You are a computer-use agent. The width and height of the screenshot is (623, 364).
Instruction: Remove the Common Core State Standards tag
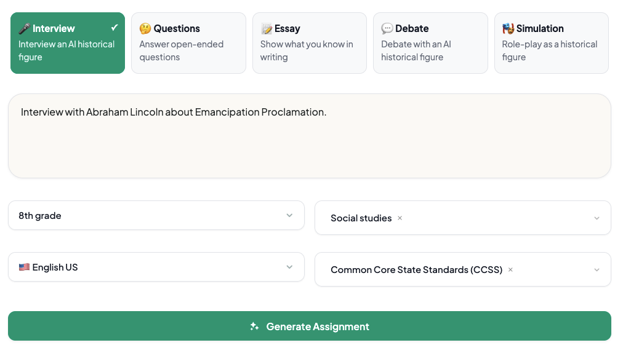click(x=510, y=270)
